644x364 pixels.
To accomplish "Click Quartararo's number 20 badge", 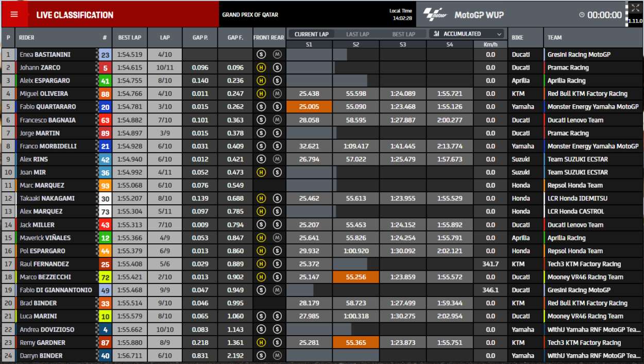I will [105, 107].
